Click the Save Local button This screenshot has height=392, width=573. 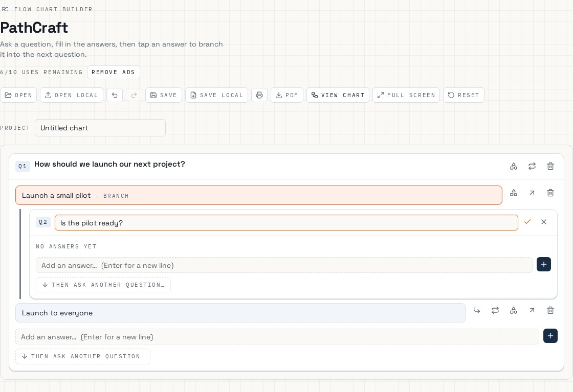pos(217,95)
